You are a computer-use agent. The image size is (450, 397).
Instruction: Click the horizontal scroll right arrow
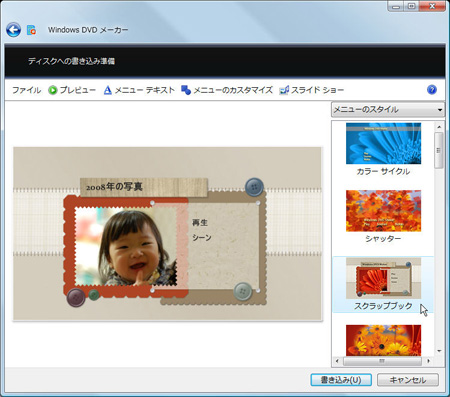pyautogui.click(x=428, y=361)
